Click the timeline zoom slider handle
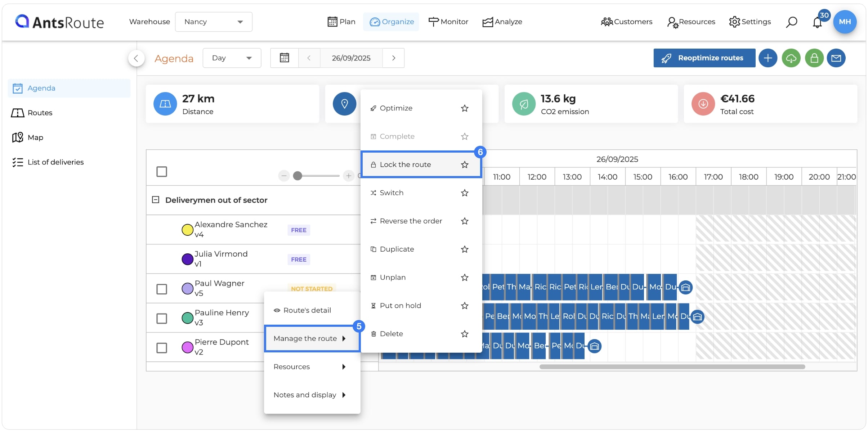 coord(297,176)
